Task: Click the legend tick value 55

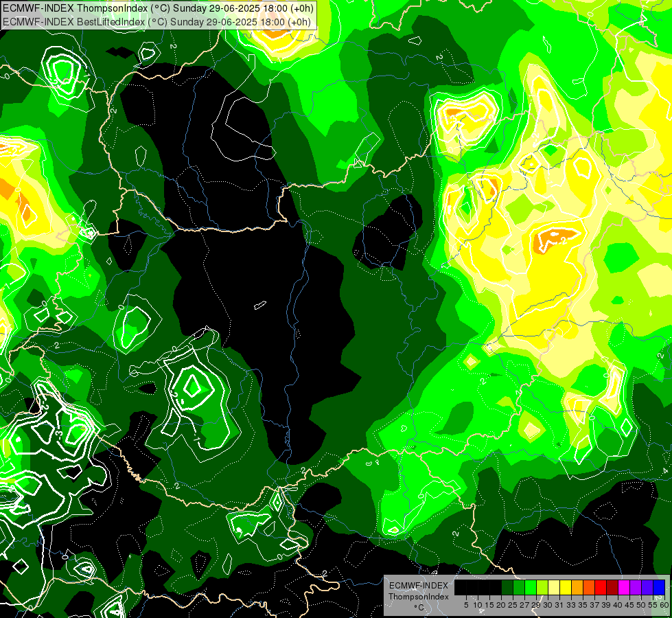Action: (x=652, y=605)
